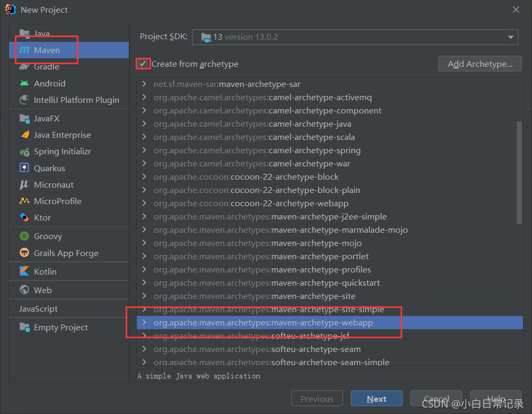The height and width of the screenshot is (414, 532).
Task: Select maven-archetype-j2ee-simple row
Action: [330, 216]
